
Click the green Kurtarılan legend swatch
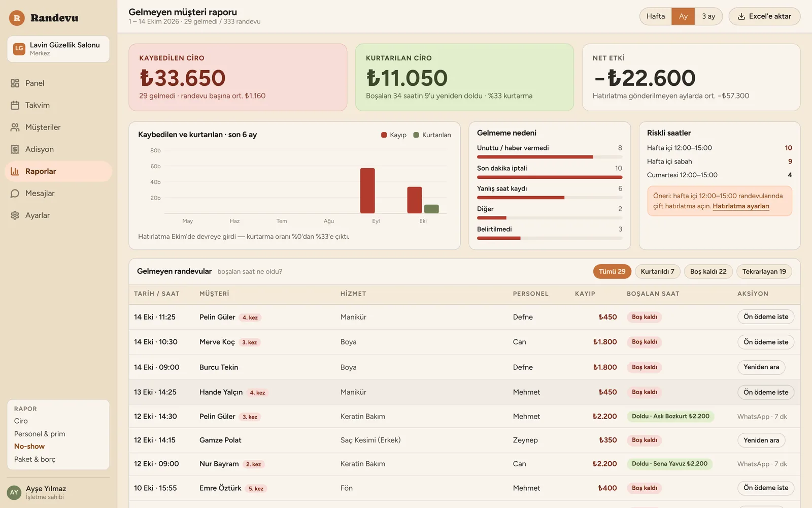(x=416, y=135)
